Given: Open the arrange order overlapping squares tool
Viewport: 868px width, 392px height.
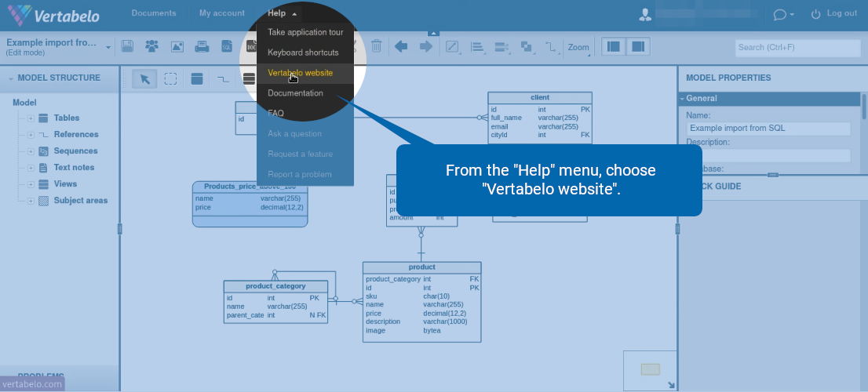Looking at the screenshot, I should [527, 47].
